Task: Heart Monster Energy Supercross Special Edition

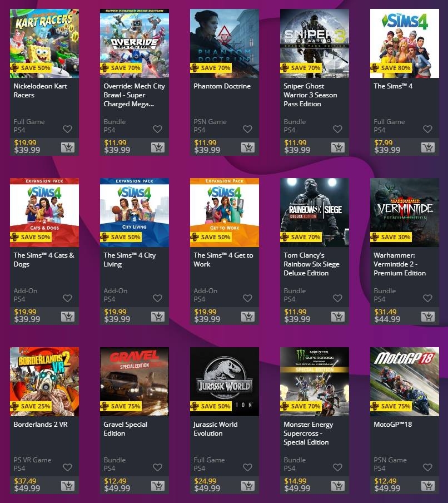Action: [x=337, y=467]
